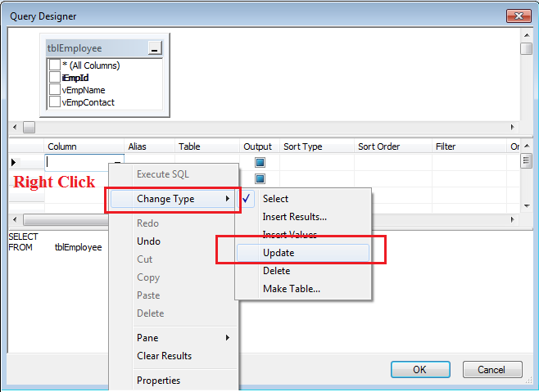Click the diagram pane horizontal scrollbar thumb
The width and height of the screenshot is (539, 392).
29,128
